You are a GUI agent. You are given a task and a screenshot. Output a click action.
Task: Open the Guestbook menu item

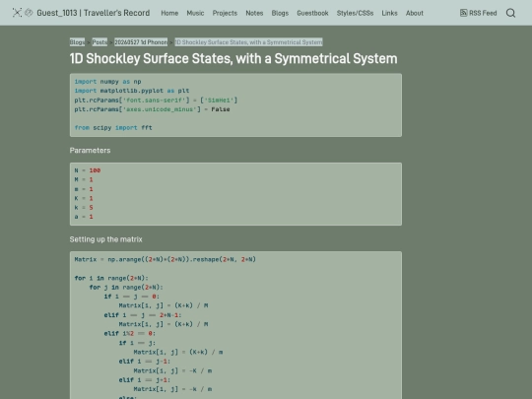click(x=312, y=13)
